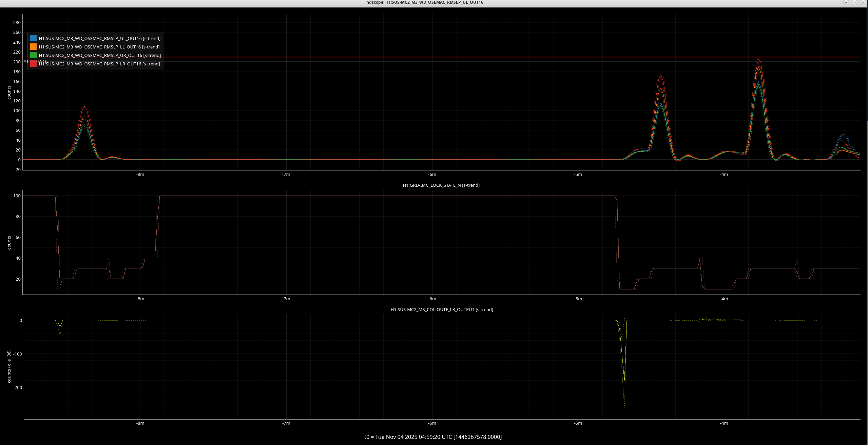Minimize the ndscope window
Viewport: 868px width, 445px height.
point(846,2)
